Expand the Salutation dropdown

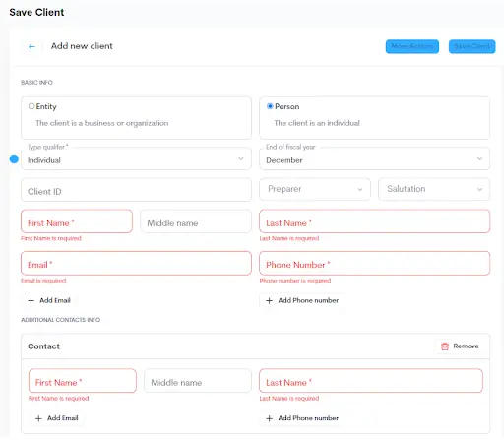434,189
